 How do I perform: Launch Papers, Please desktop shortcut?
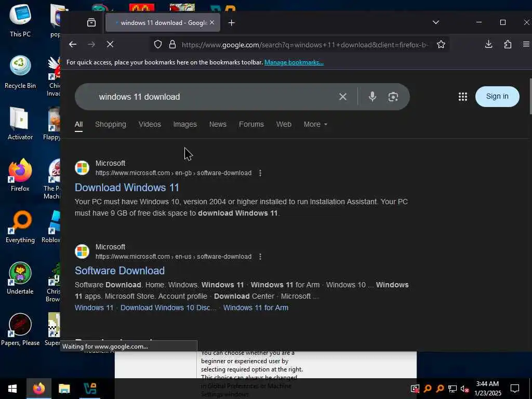tap(20, 330)
